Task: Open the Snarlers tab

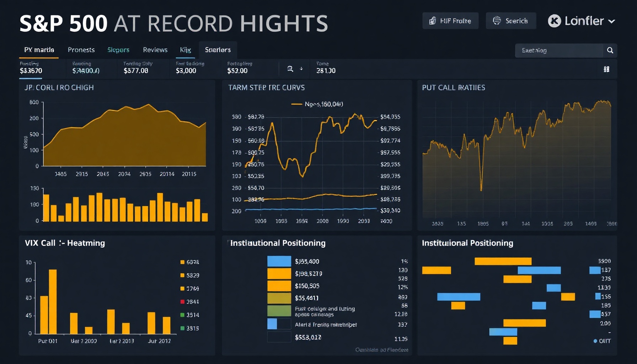Action: pos(218,50)
